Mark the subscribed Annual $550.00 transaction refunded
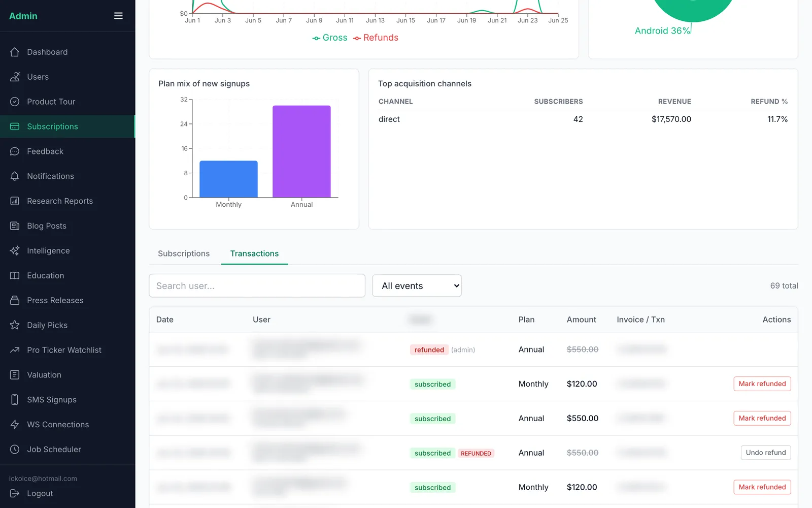This screenshot has width=812, height=508. pos(762,418)
